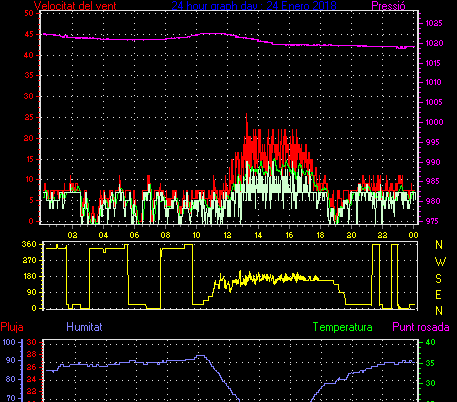Click the 985 value on pressure axis
457x402 pixels.
coord(433,182)
